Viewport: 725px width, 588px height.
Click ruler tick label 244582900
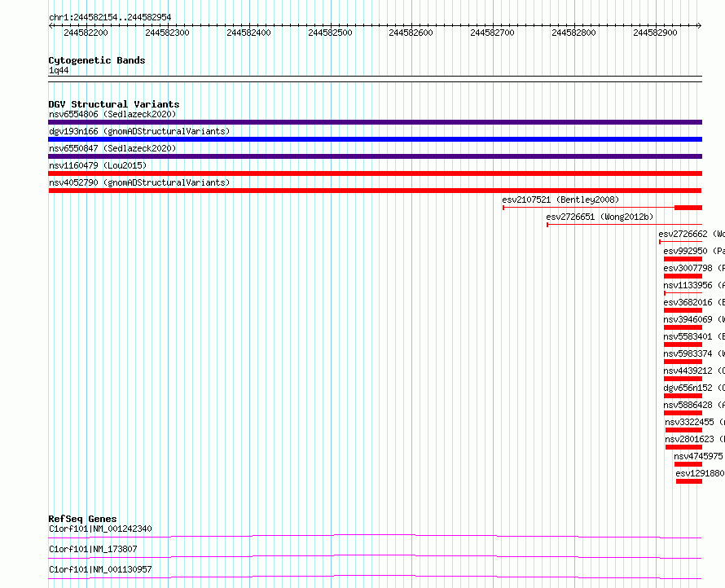pos(655,33)
